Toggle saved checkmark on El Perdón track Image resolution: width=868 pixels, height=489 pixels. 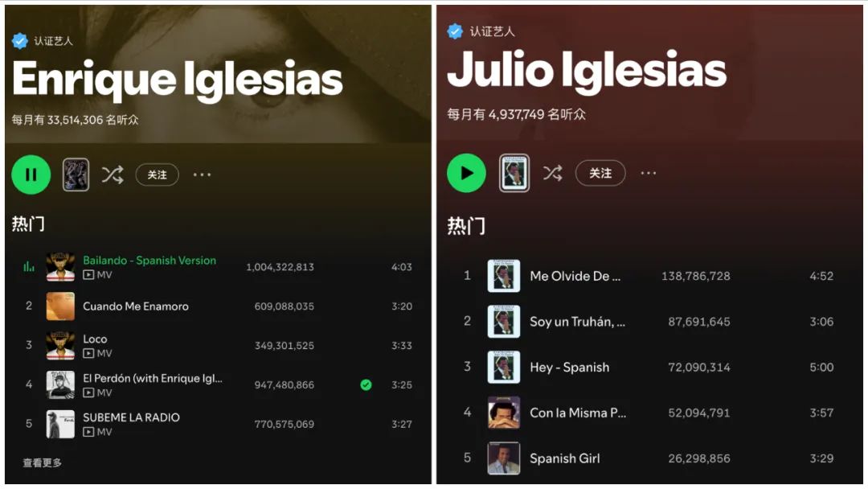coord(366,384)
